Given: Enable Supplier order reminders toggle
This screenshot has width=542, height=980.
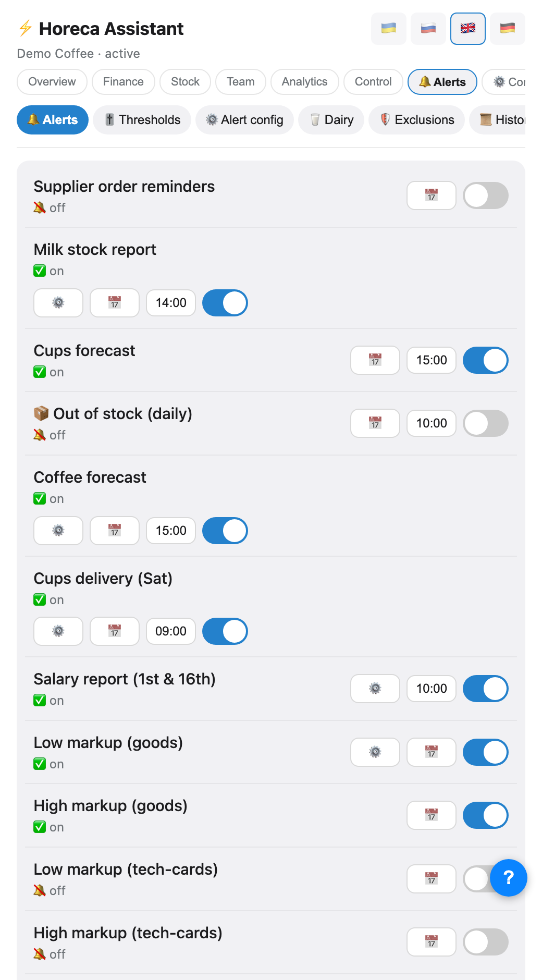Looking at the screenshot, I should pyautogui.click(x=486, y=195).
